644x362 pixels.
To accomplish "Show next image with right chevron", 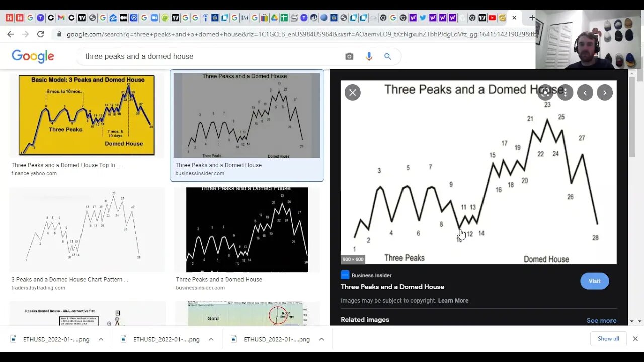I will [605, 93].
